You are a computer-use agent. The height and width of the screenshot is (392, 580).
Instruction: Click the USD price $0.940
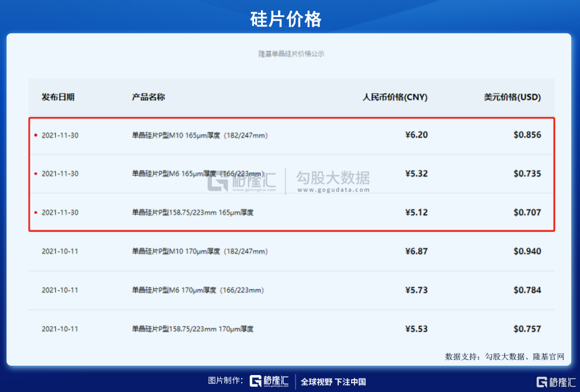pos(527,252)
